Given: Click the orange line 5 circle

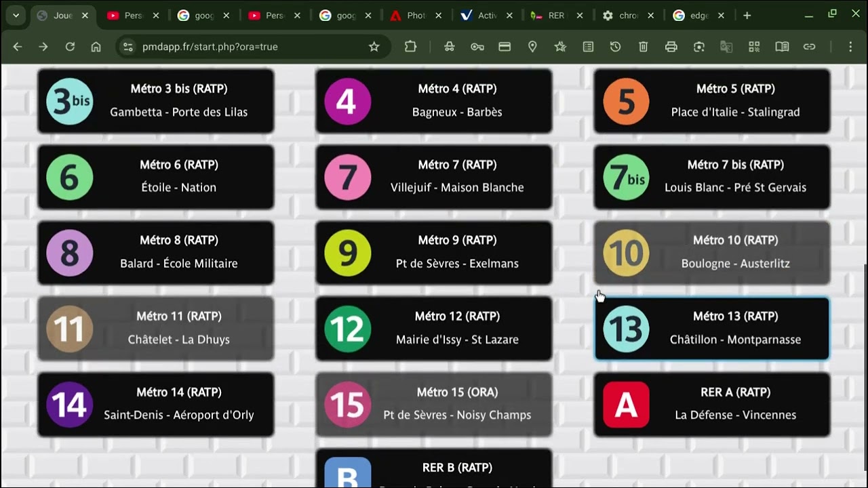Looking at the screenshot, I should [x=626, y=102].
